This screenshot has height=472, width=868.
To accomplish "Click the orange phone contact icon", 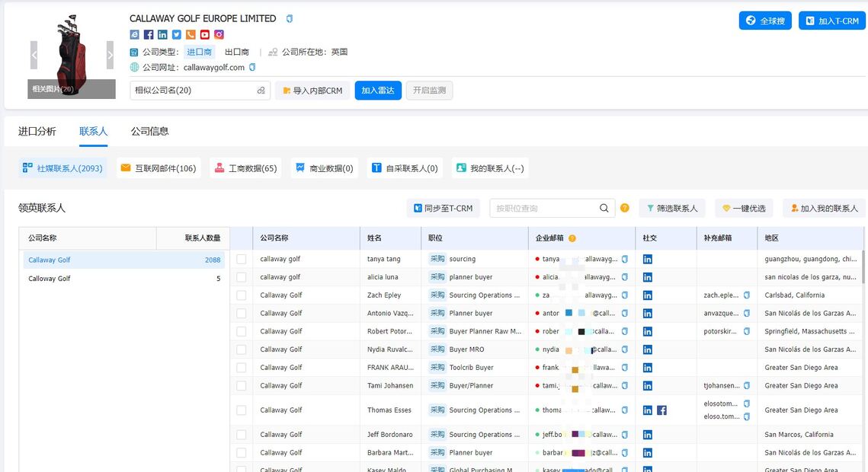I will [x=191, y=34].
